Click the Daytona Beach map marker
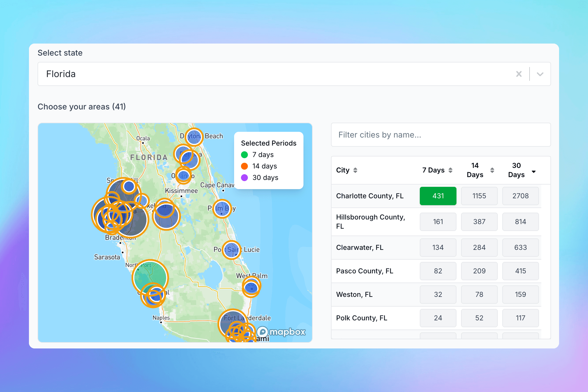The width and height of the screenshot is (588, 392). pyautogui.click(x=194, y=137)
